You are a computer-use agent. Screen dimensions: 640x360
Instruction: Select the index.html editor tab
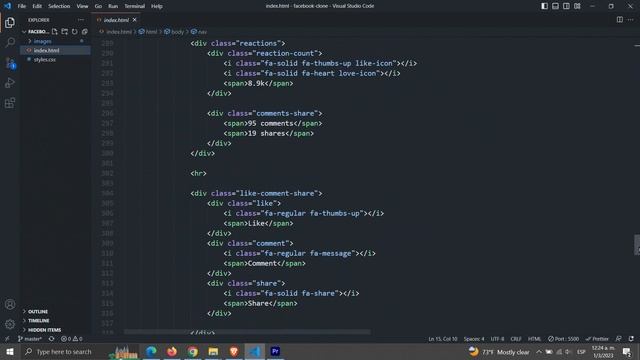tap(117, 20)
